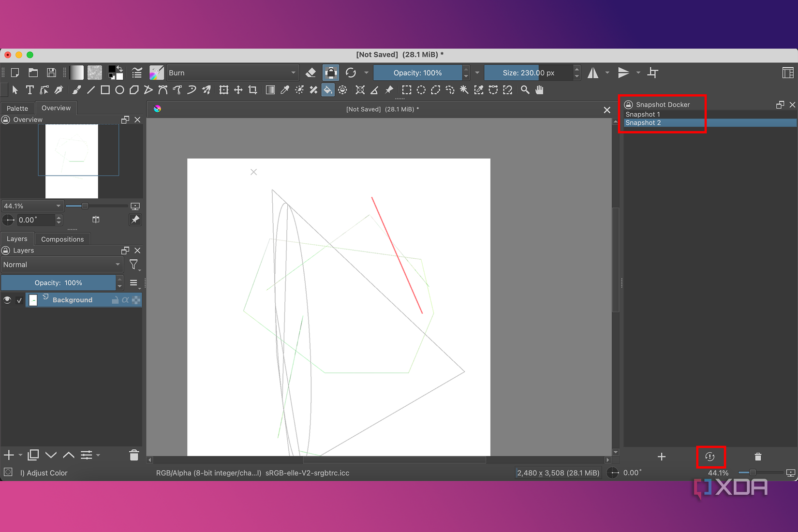Open the Normal layer blend mode dropdown

(61, 265)
